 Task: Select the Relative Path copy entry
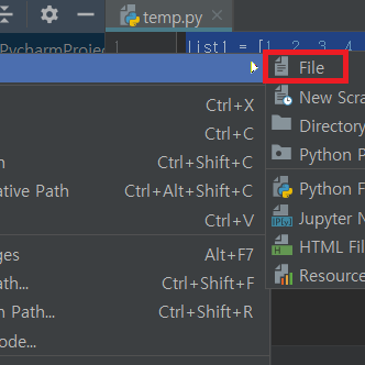[133, 191]
